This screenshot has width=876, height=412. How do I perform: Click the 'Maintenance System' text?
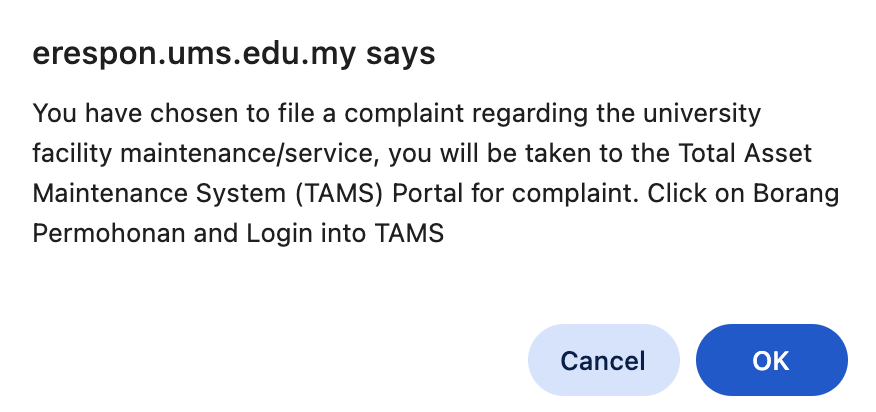coord(140,193)
